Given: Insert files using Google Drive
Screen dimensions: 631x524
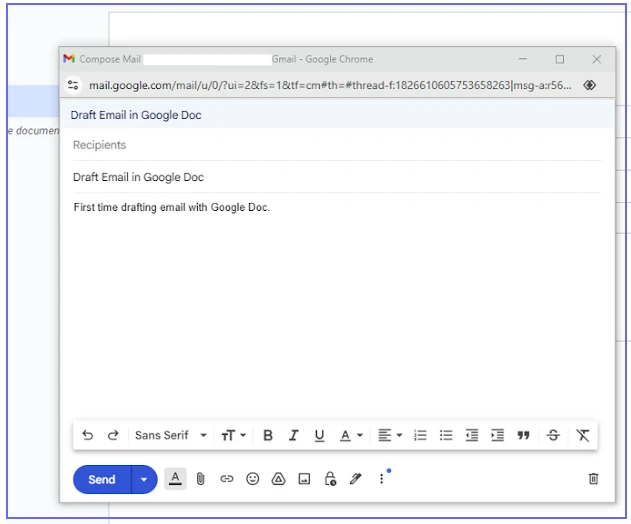Looking at the screenshot, I should (278, 479).
